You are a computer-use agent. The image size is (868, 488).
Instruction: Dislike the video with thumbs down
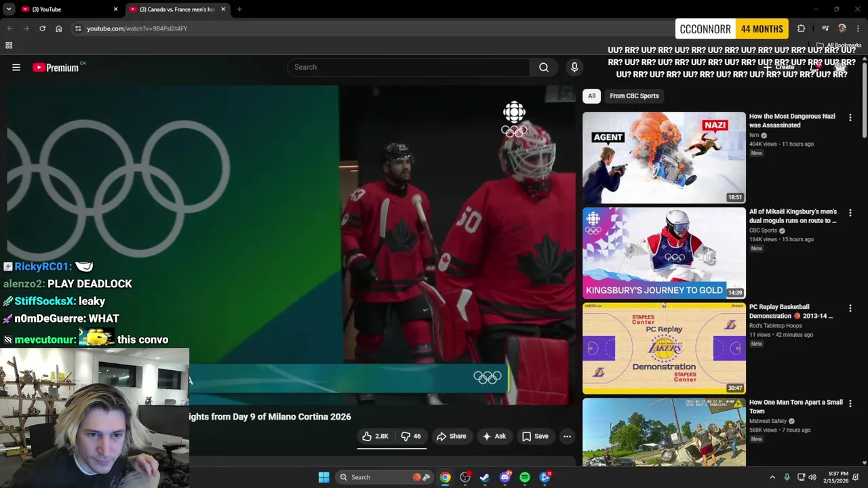coord(411,436)
